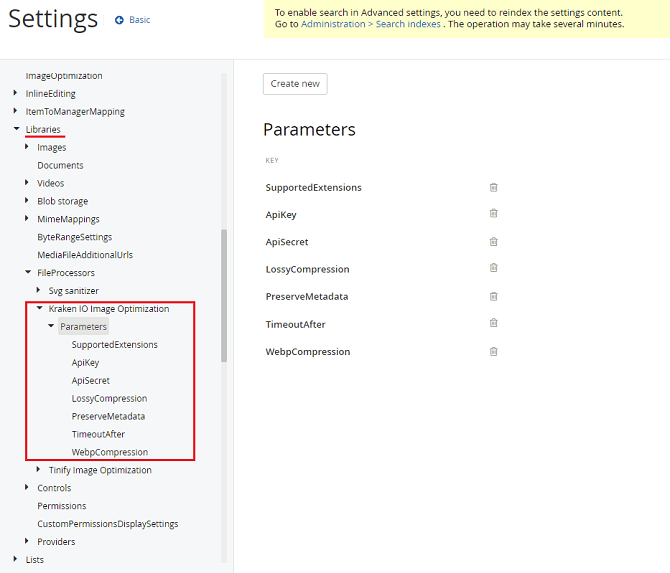Open ByteRangeSettings tree item
Viewport: 670px width, 573px height.
75,237
